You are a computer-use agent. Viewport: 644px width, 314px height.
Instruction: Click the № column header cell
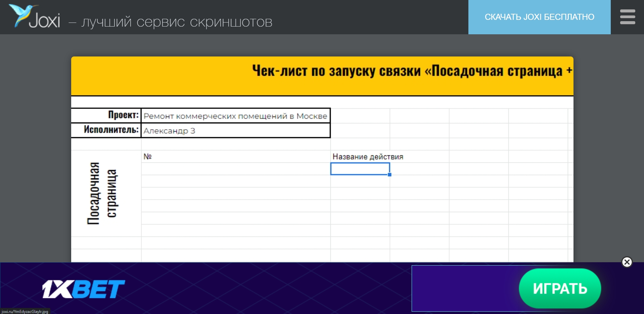pyautogui.click(x=235, y=156)
